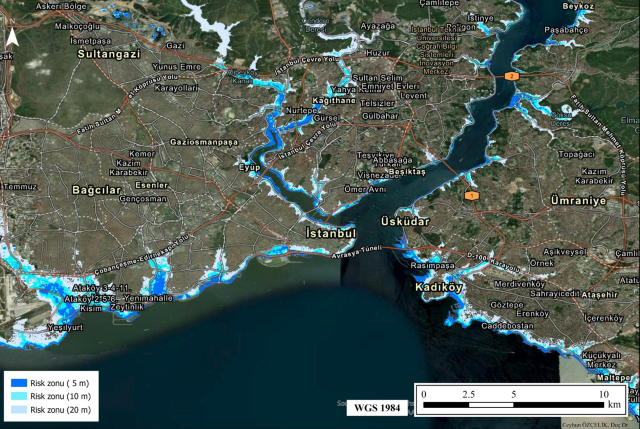This screenshot has width=640, height=429.
Task: Click the Gaziosmanpaşa district label
Action: (x=213, y=144)
